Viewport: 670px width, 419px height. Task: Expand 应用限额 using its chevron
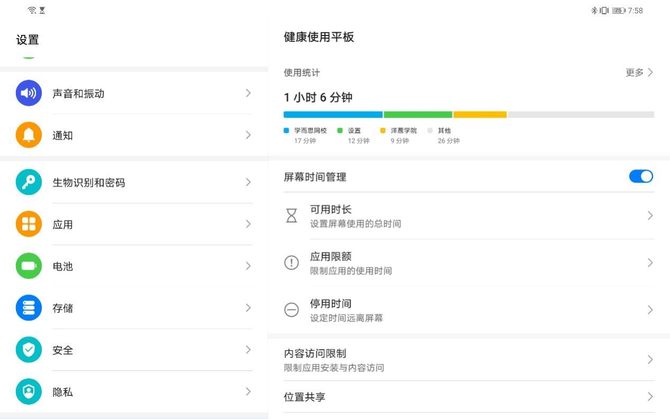(x=650, y=263)
